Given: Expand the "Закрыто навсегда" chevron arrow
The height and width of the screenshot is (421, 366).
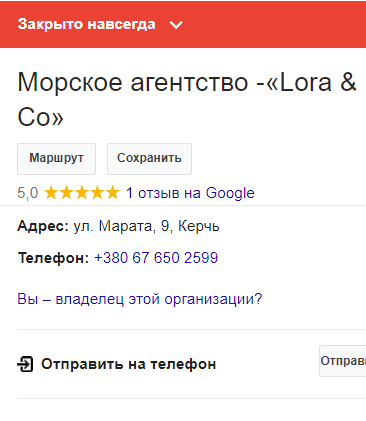Looking at the screenshot, I should [x=176, y=25].
